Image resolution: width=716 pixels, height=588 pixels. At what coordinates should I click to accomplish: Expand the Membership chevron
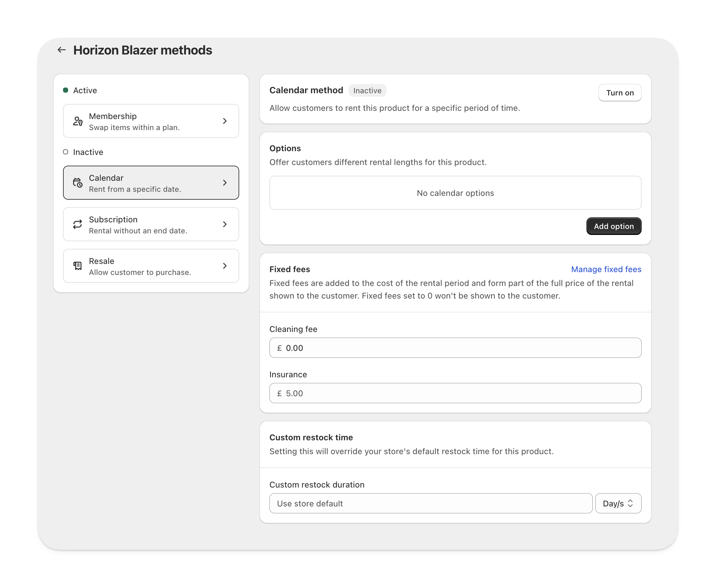tap(225, 121)
